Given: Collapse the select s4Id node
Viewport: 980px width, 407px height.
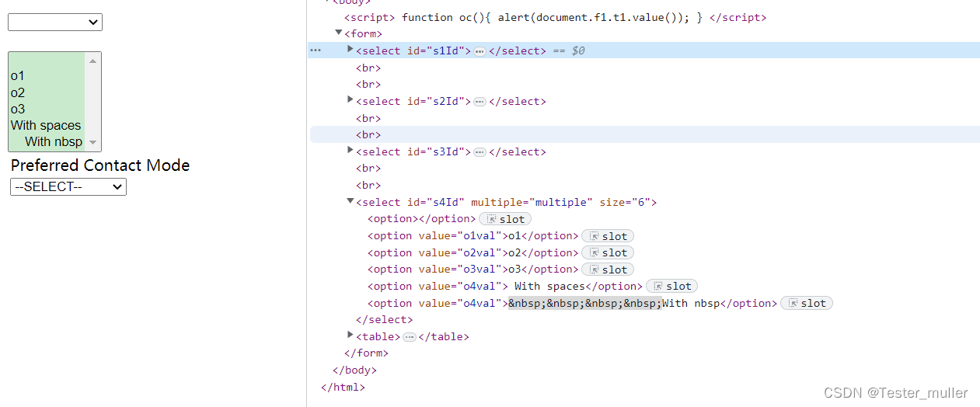Looking at the screenshot, I should (350, 201).
